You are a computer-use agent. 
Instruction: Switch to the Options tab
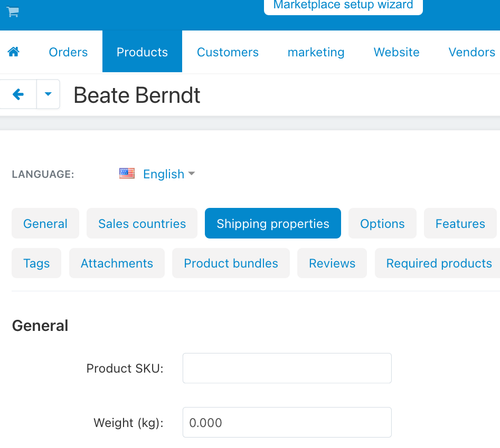coord(382,223)
